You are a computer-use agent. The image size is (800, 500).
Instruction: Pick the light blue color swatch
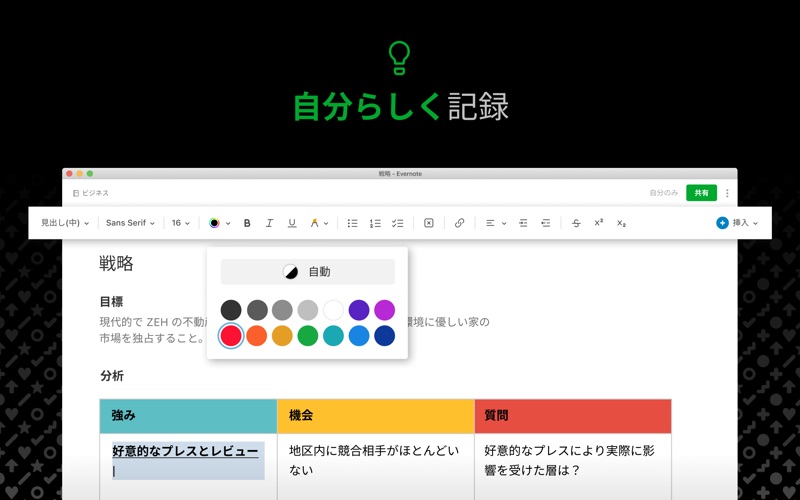coord(359,336)
